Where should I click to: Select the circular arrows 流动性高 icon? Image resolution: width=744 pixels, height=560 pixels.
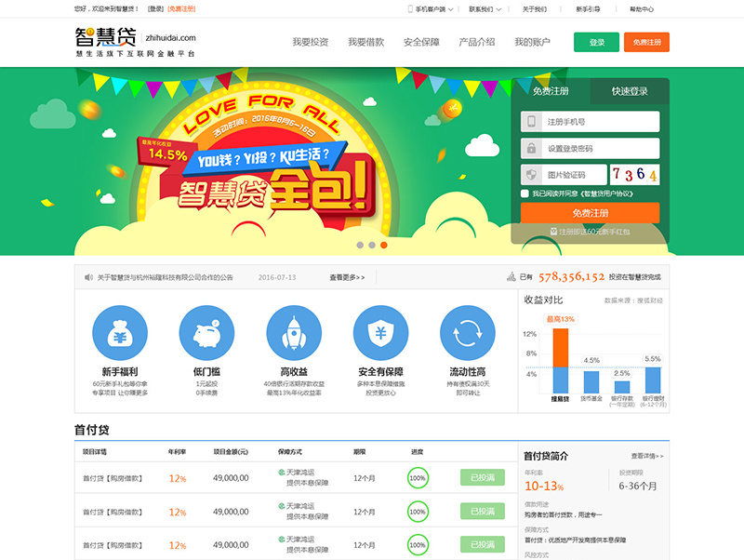[x=467, y=333]
